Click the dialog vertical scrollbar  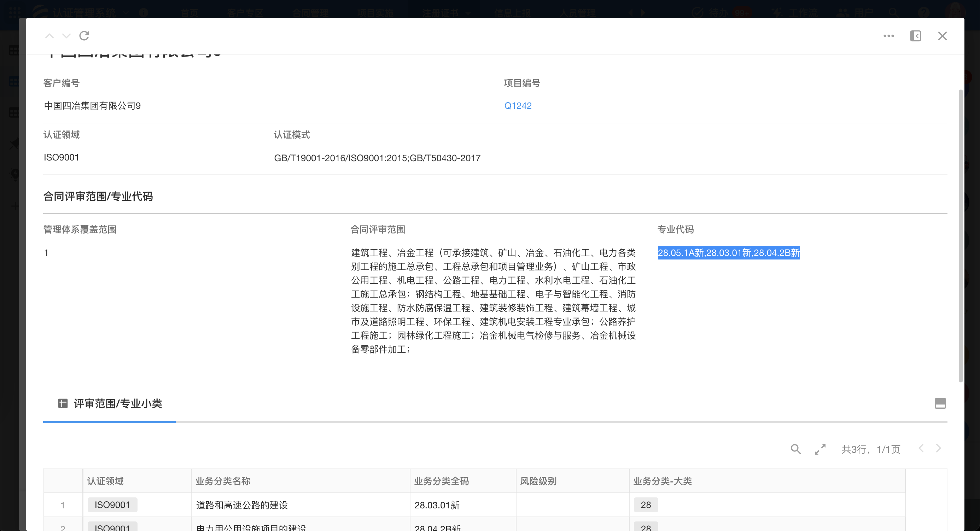(960, 236)
